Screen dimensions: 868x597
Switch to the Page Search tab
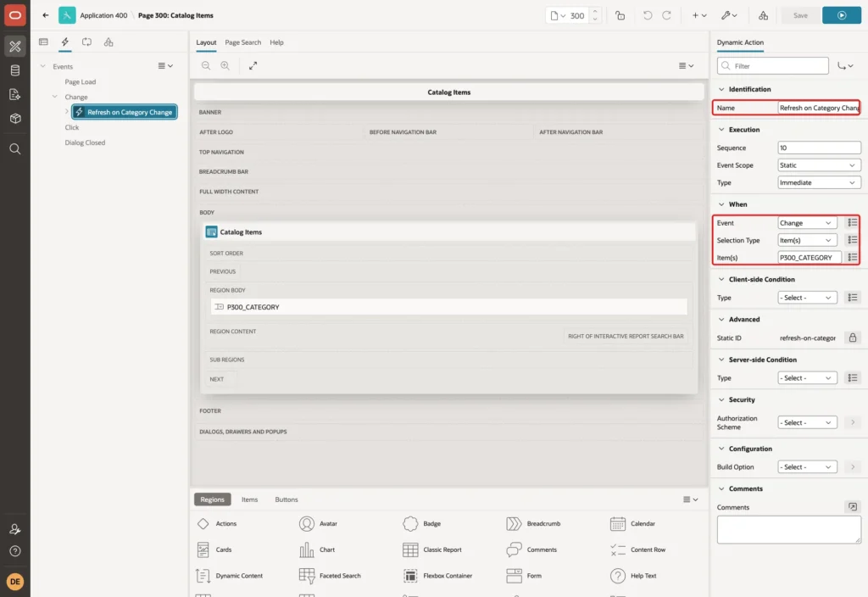[242, 42]
